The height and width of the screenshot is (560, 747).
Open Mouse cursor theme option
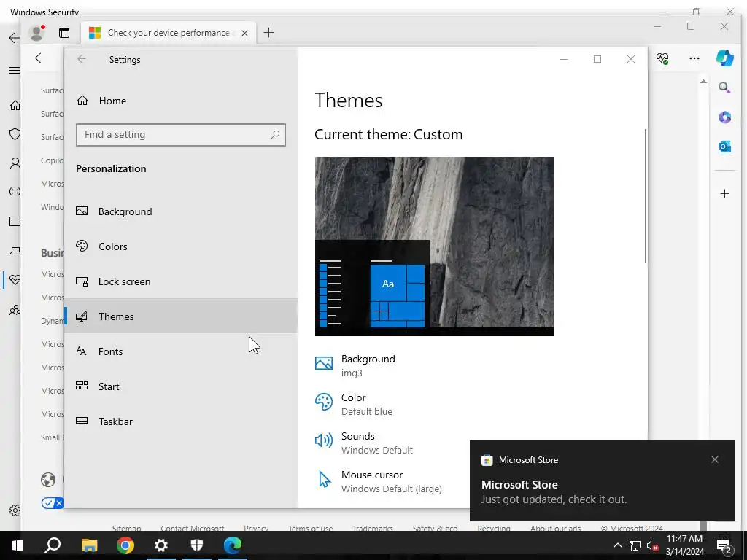pyautogui.click(x=379, y=481)
